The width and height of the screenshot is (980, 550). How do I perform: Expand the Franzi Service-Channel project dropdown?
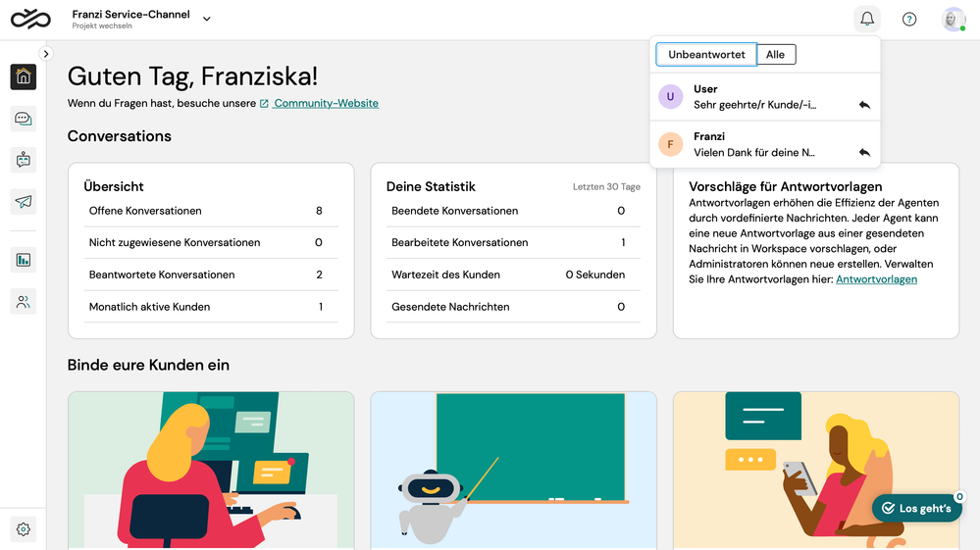[206, 19]
